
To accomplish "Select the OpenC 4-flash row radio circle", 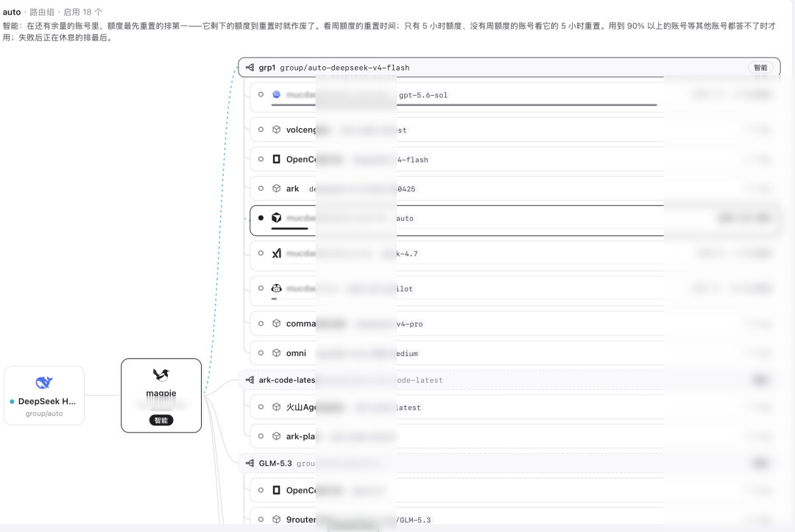I will pos(261,159).
